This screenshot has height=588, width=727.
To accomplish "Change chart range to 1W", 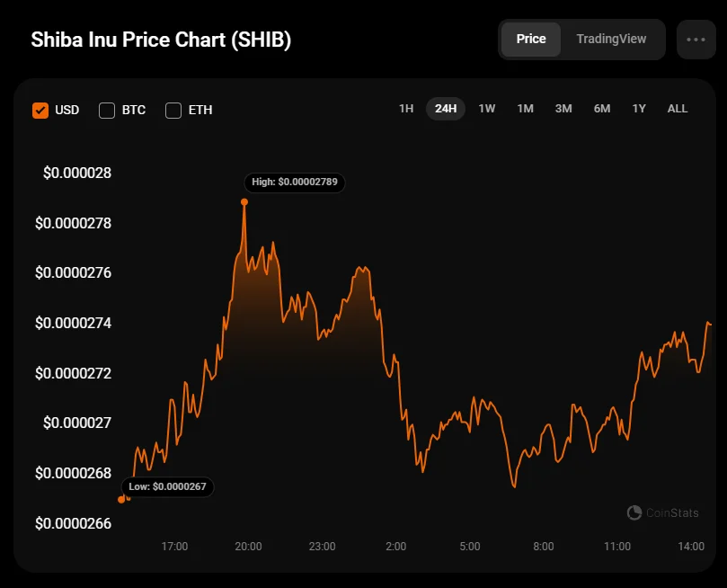I will coord(486,109).
